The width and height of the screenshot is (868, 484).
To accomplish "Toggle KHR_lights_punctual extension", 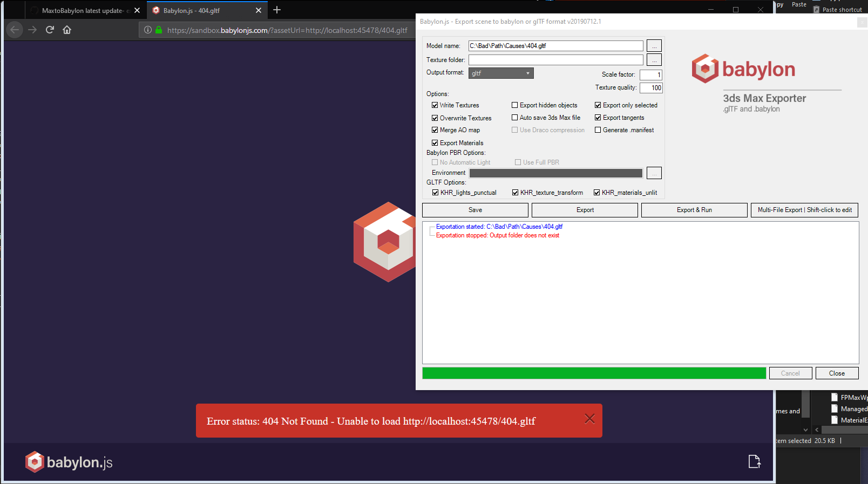I will 436,193.
